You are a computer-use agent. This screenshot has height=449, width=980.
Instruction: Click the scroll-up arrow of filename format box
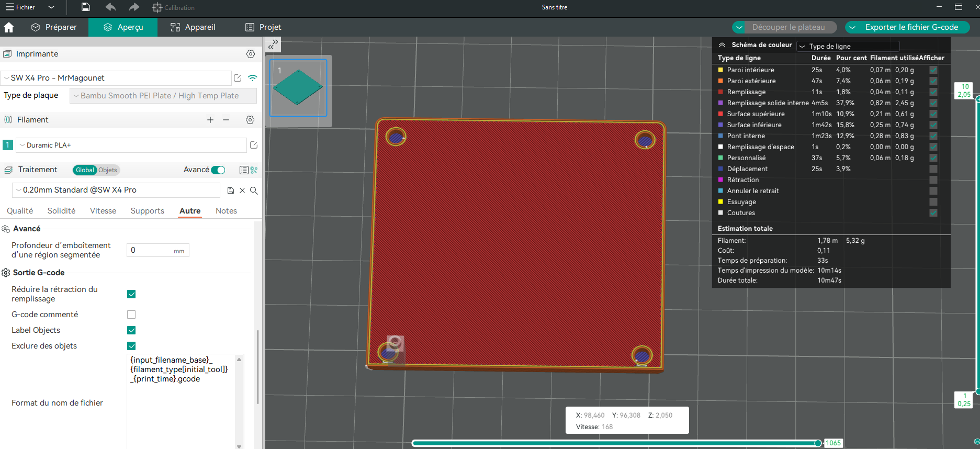pos(239,360)
